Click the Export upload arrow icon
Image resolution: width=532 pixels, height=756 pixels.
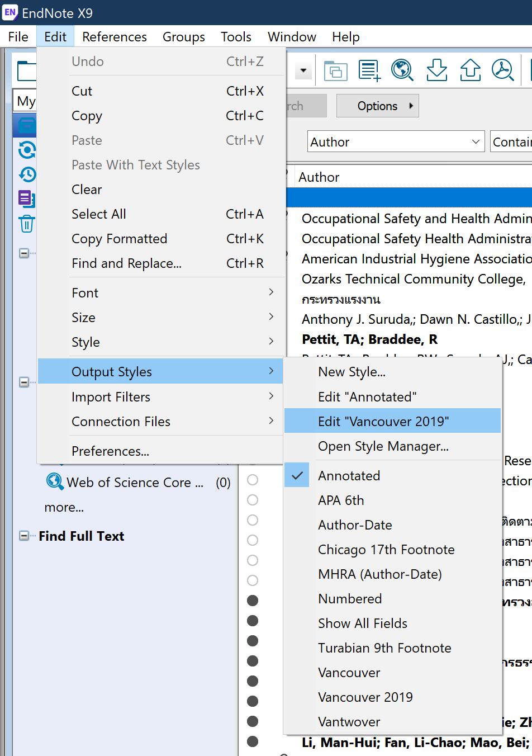point(470,70)
